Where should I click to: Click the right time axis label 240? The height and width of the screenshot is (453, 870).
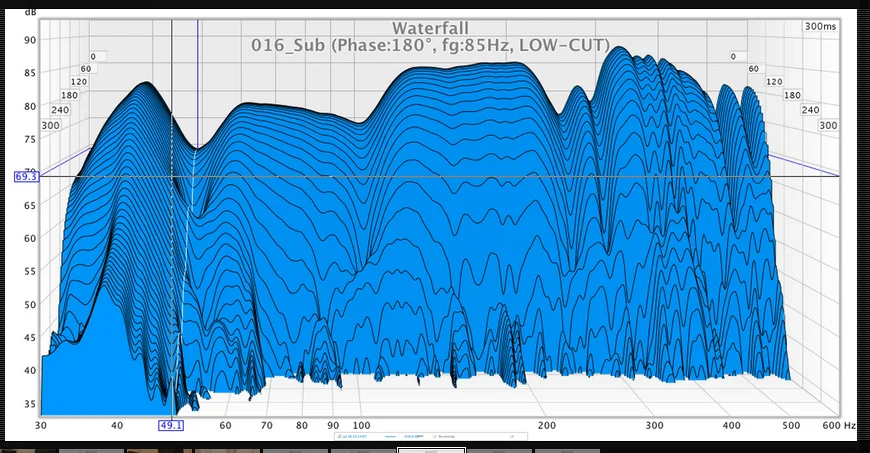(810, 110)
